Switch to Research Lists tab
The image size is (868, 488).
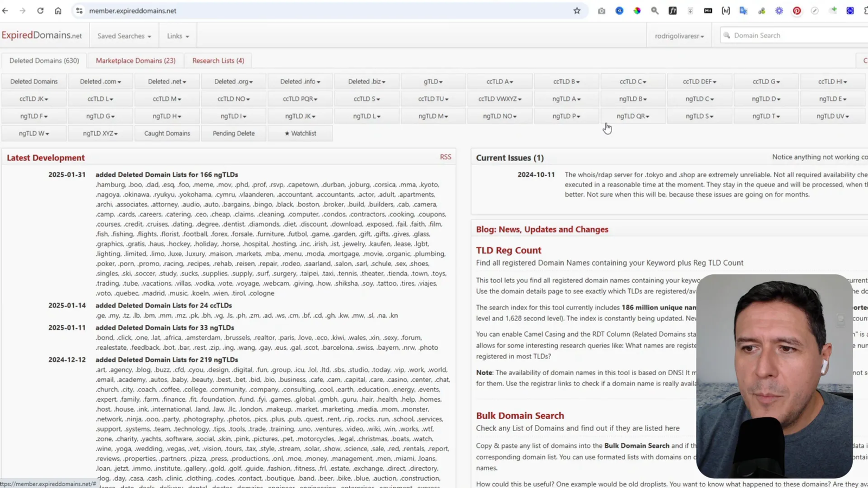[218, 61]
